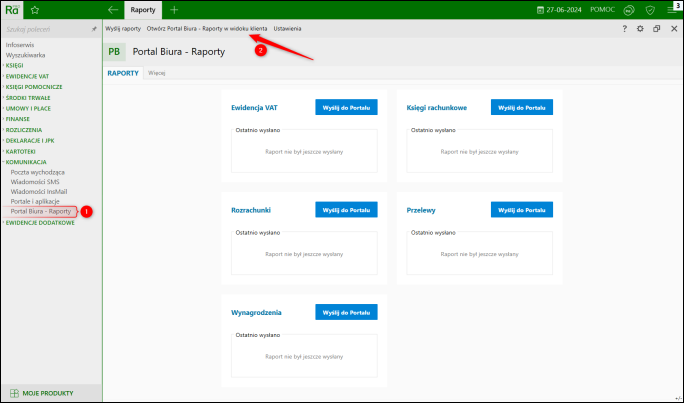Click Otwórz Portal Biura - Raporty w widoku klienta
This screenshot has height=403, width=684.
tap(207, 29)
